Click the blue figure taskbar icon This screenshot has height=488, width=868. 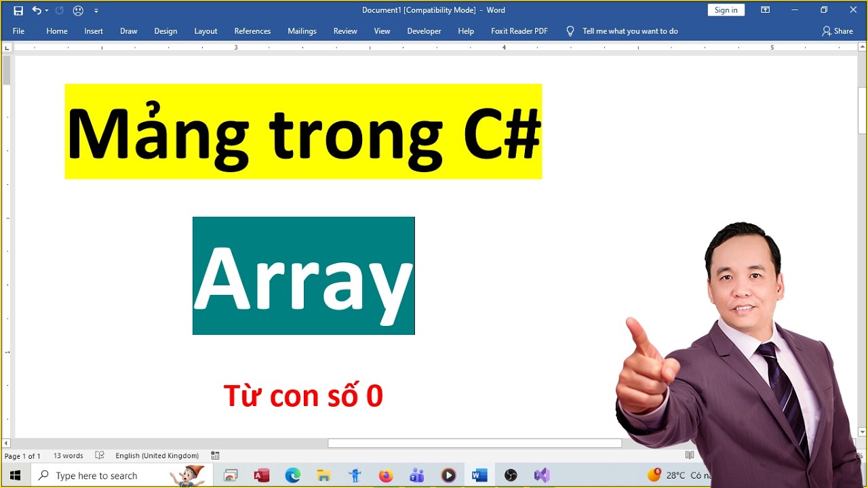355,475
